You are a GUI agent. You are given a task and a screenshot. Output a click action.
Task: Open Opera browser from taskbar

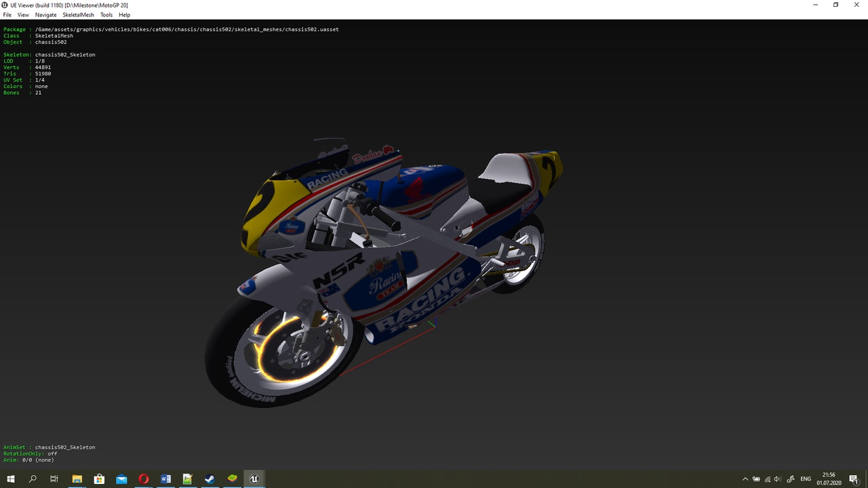144,479
